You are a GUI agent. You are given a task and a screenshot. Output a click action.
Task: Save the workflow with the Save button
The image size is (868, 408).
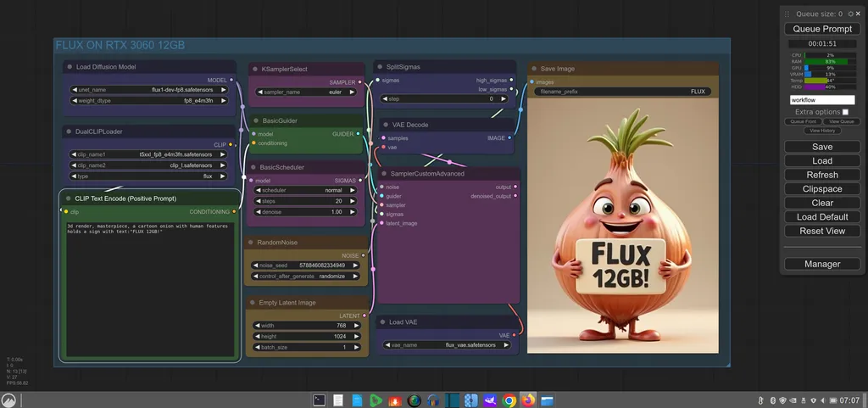(822, 147)
